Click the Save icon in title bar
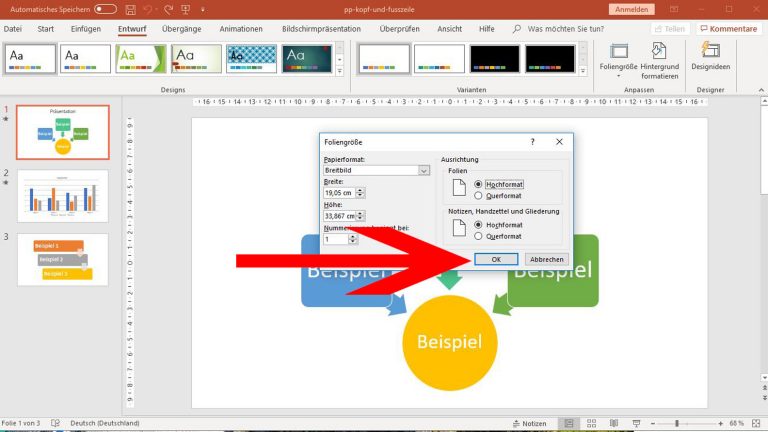The height and width of the screenshot is (432, 768). 130,9
